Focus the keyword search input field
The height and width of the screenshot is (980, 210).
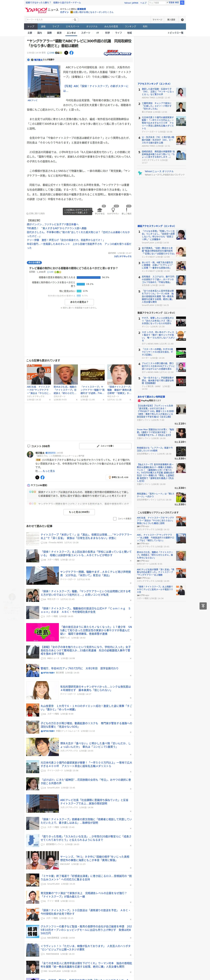49,19
